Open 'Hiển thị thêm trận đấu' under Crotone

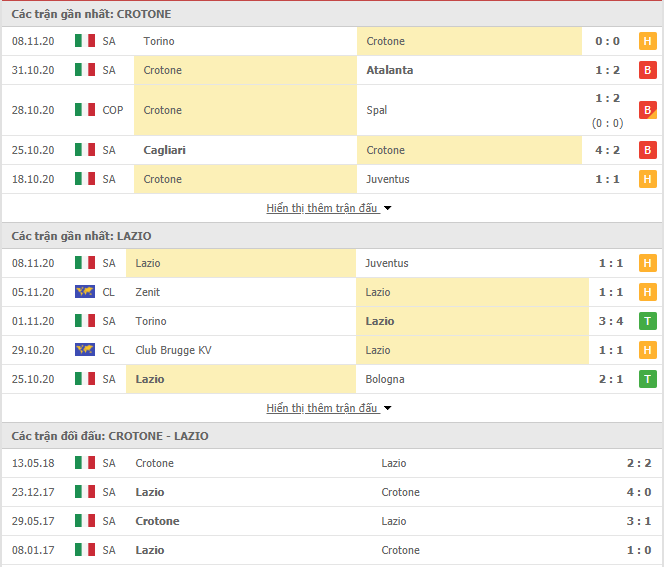322,208
